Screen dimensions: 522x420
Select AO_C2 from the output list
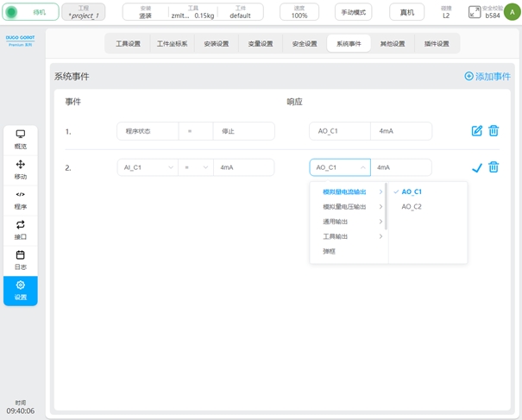(412, 207)
